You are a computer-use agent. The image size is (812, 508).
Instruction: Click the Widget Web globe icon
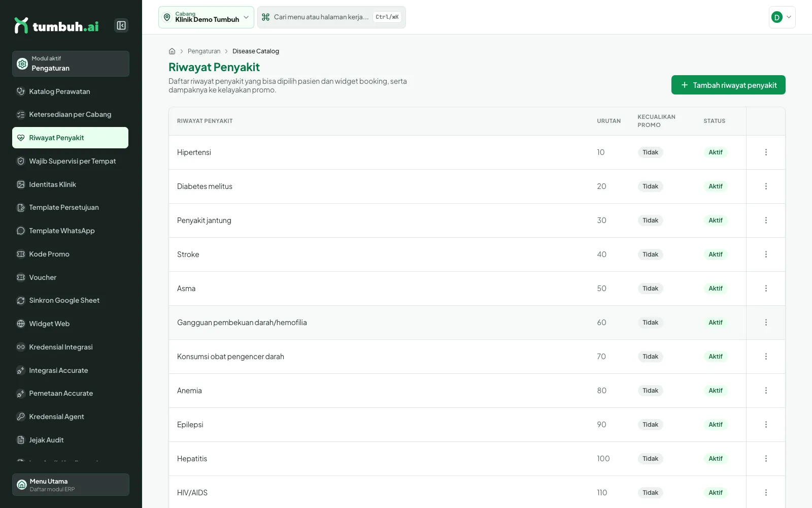21,324
